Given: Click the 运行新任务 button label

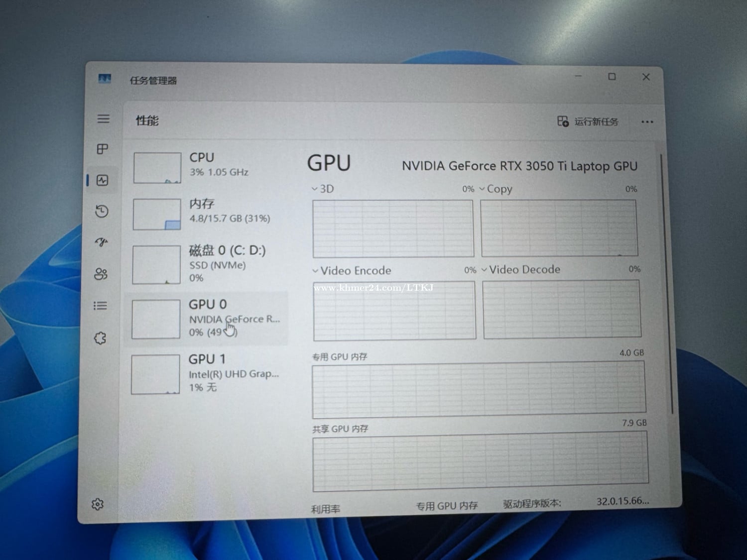Looking at the screenshot, I should click(596, 121).
